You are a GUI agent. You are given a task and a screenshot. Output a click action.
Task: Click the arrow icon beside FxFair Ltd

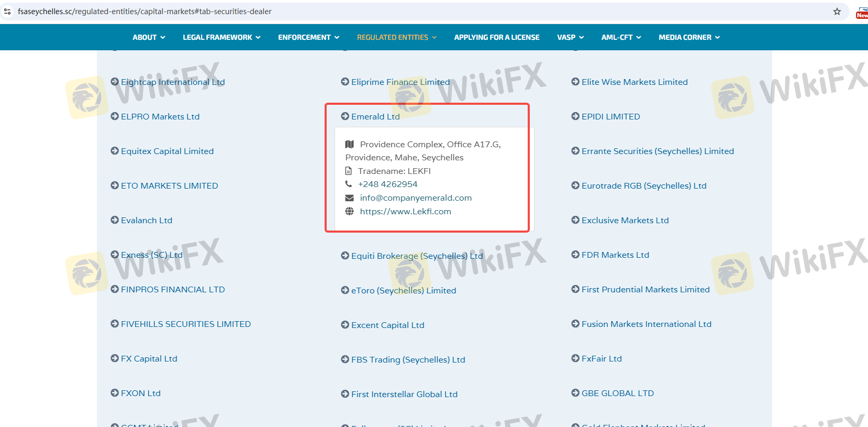pyautogui.click(x=575, y=358)
